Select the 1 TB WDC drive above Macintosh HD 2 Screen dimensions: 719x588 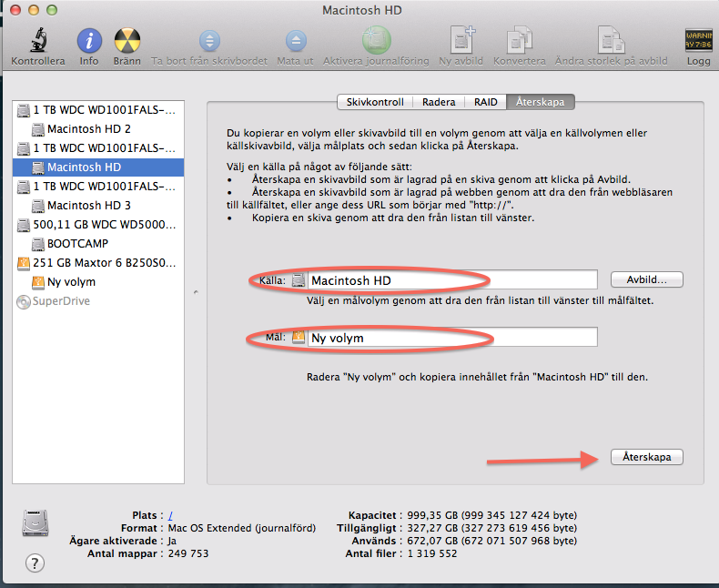click(98, 110)
